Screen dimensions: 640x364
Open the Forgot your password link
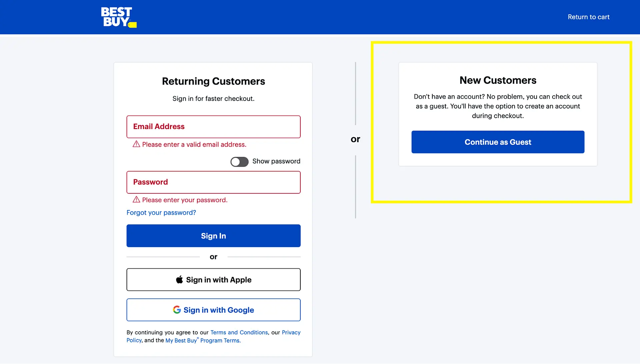[x=161, y=212]
